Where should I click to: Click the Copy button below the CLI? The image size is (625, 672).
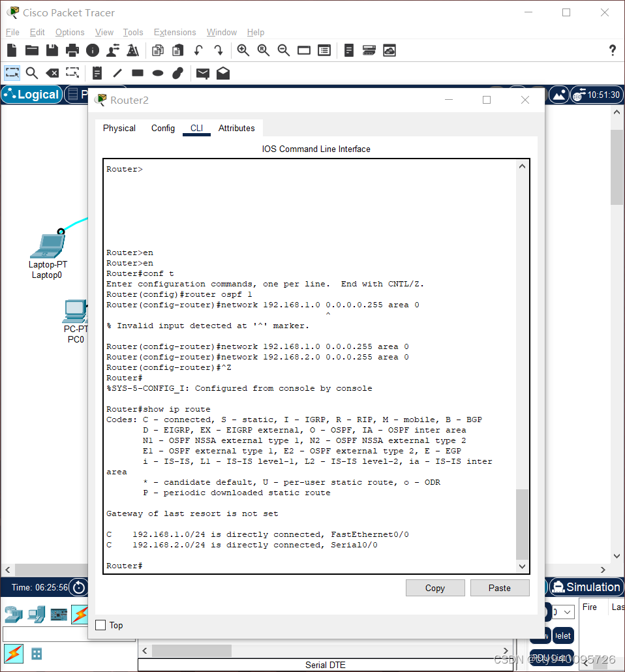tap(435, 588)
